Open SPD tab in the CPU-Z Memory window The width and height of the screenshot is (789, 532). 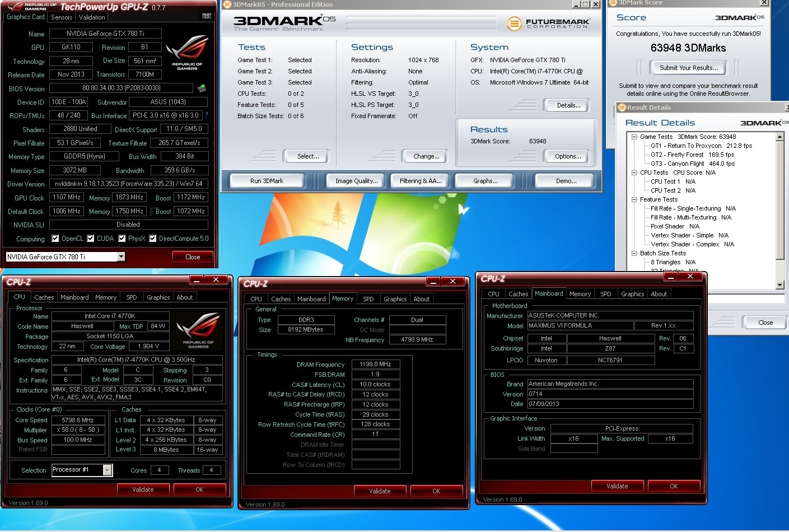(x=368, y=299)
